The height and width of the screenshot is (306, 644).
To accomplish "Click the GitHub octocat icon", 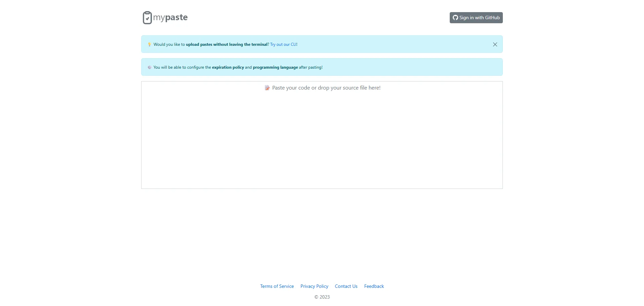I will click(455, 18).
